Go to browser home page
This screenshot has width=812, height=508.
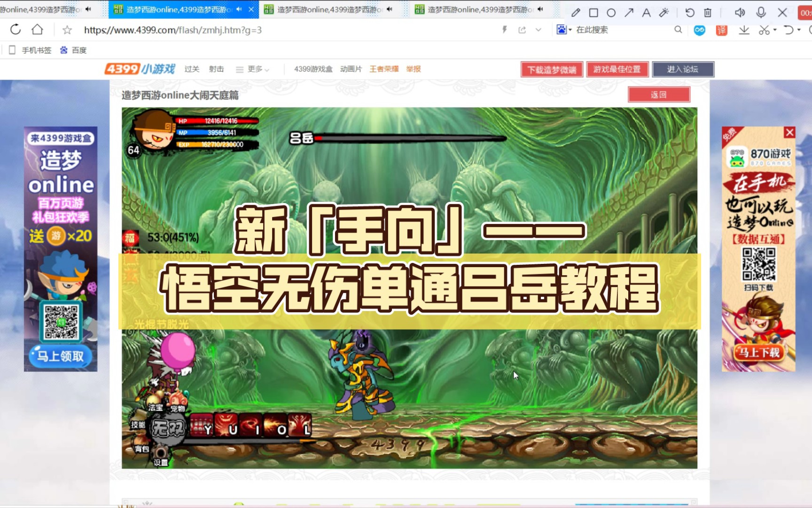tap(37, 30)
